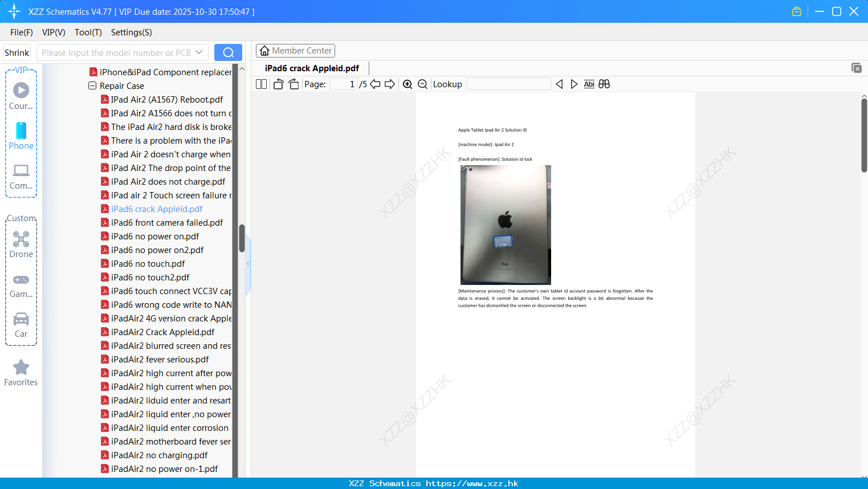Toggle whole-word match Abi icon
Screen dimensions: 868x489
[589, 84]
